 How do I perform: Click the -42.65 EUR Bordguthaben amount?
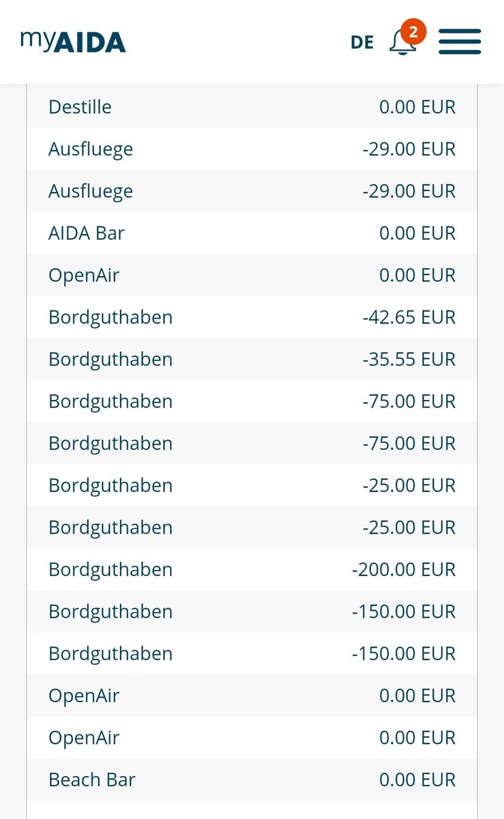[409, 317]
